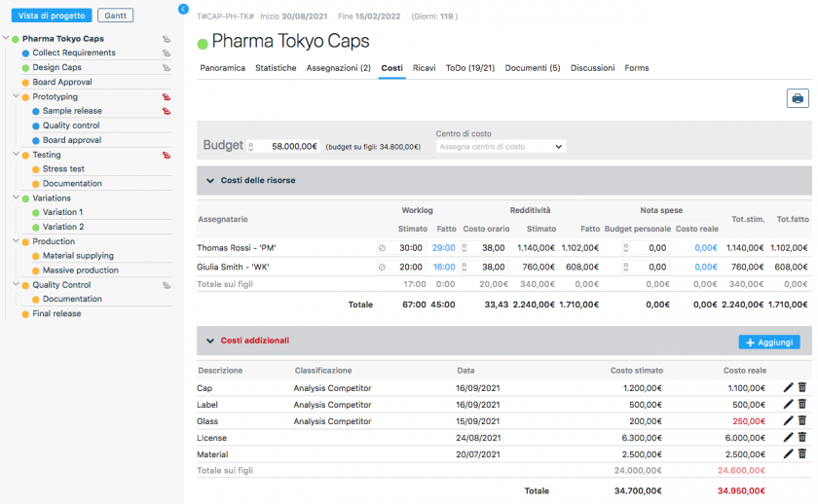Delete the Glass cost row
The height and width of the screenshot is (504, 818).
coord(802,421)
